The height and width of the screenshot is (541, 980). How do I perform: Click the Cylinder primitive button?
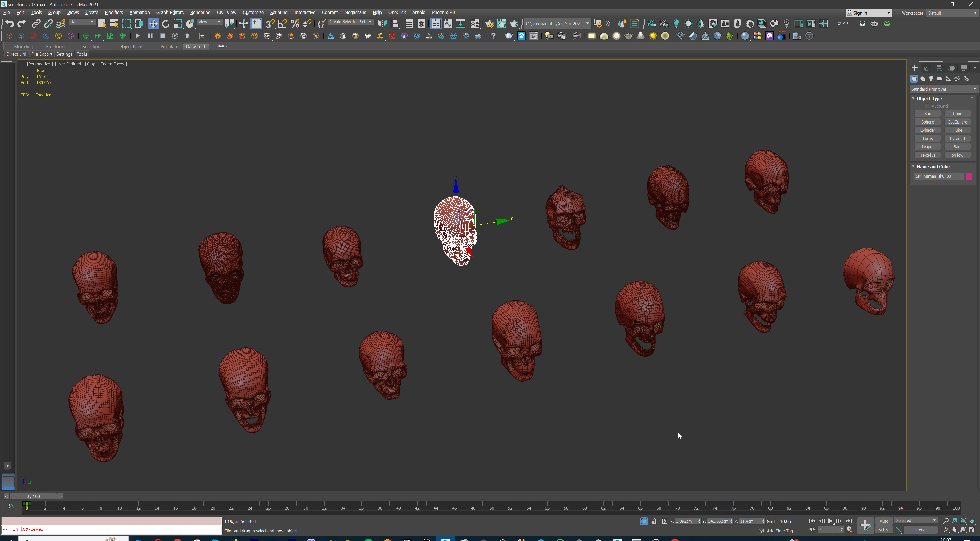pyautogui.click(x=927, y=130)
